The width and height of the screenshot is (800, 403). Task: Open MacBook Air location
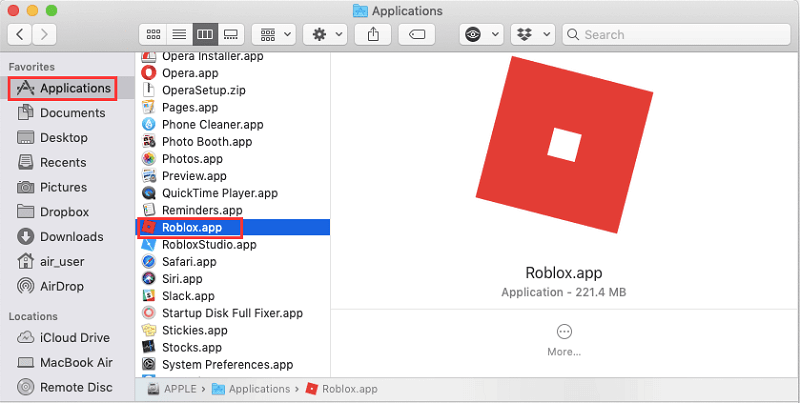pyautogui.click(x=65, y=362)
